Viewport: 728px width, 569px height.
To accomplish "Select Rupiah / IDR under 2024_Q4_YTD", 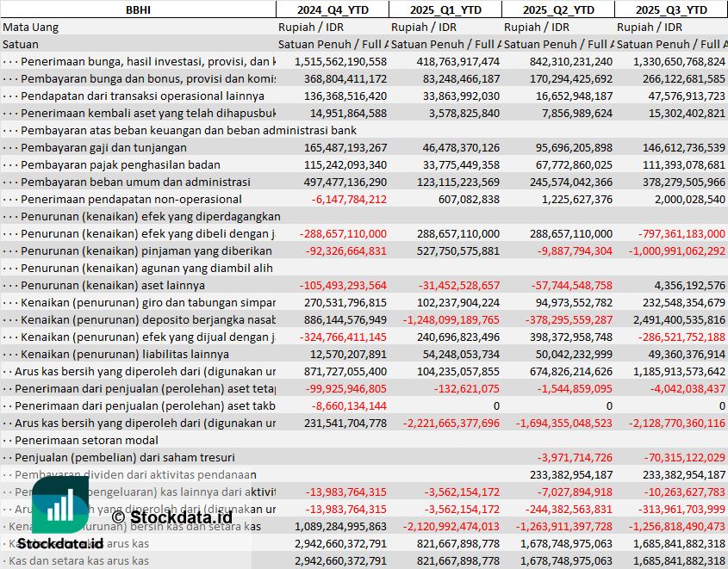I will [311, 28].
